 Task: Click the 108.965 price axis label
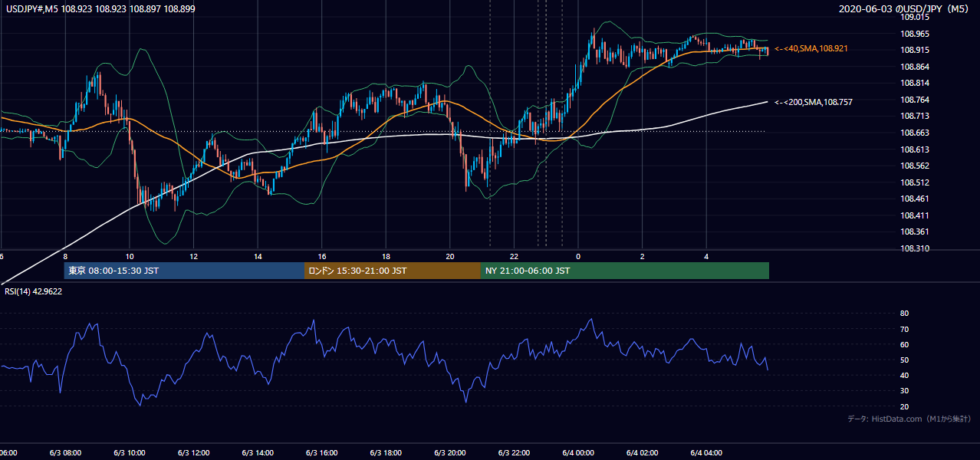[x=914, y=34]
